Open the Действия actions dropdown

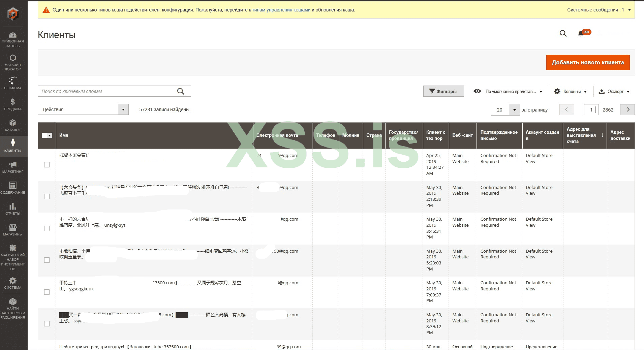click(83, 109)
